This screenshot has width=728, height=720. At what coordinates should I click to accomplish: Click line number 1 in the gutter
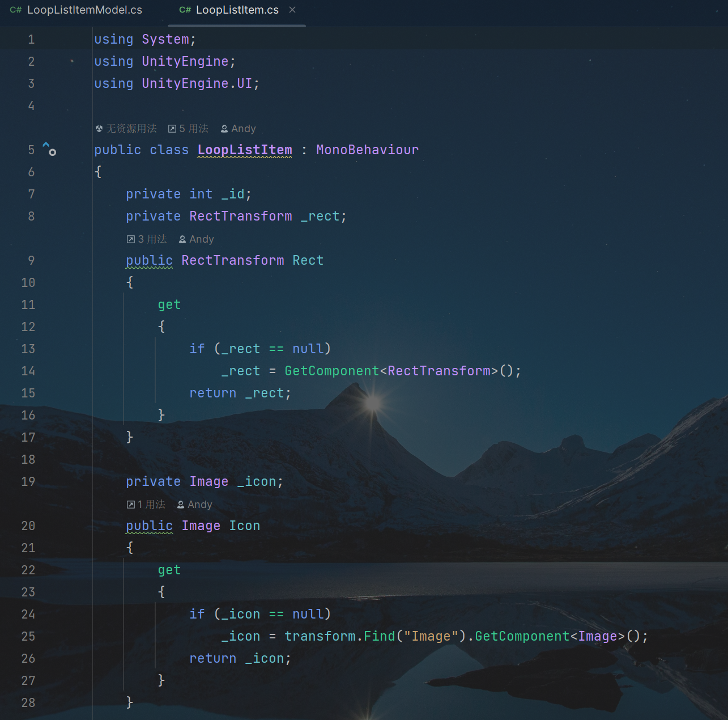[x=31, y=39]
